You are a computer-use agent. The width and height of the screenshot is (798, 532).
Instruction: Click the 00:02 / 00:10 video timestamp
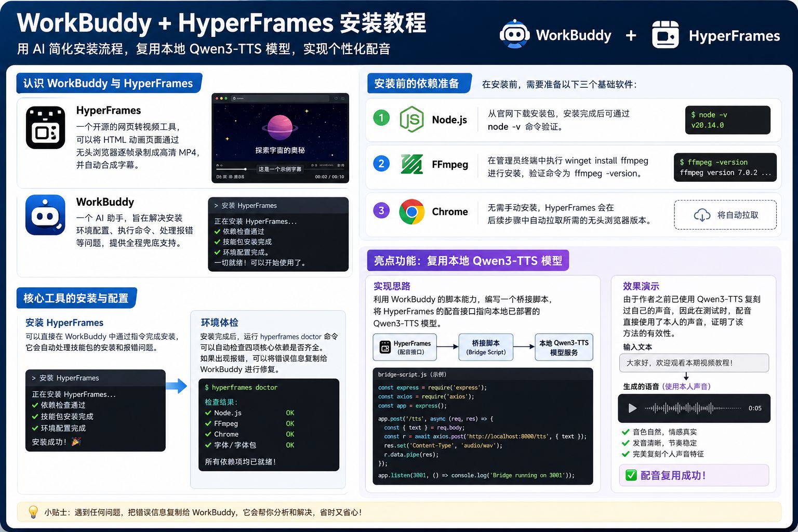click(329, 177)
